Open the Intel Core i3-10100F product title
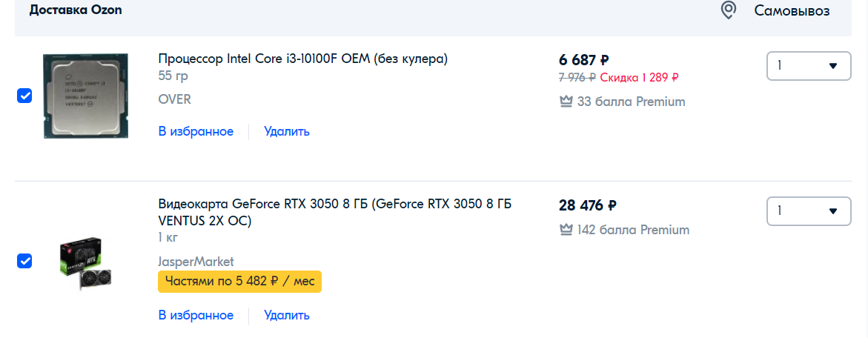This screenshot has width=868, height=338. 302,59
